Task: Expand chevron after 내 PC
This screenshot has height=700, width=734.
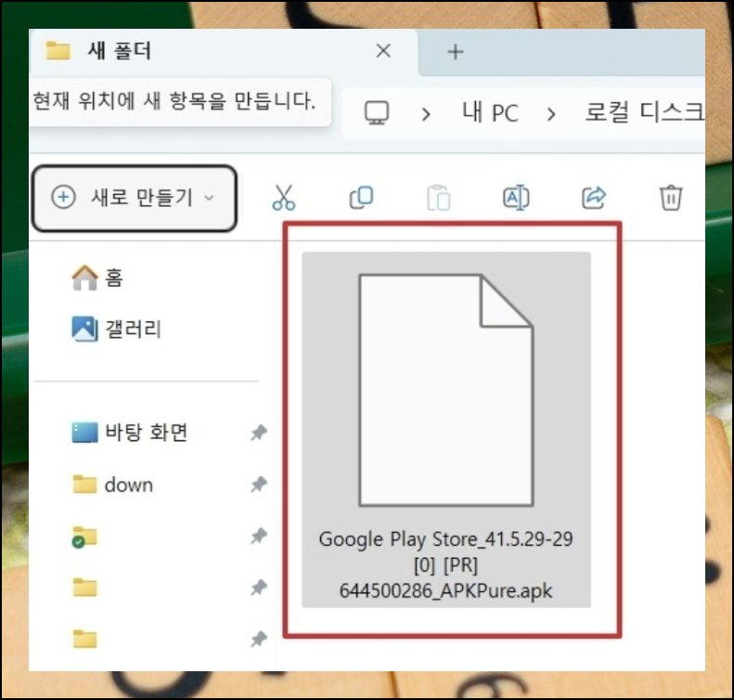Action: (x=551, y=114)
